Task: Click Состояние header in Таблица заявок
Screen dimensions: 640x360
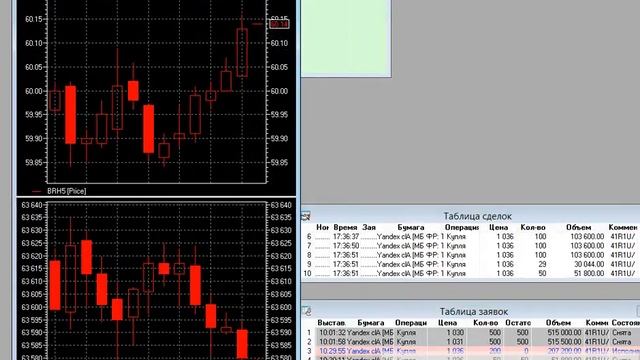Action: point(625,323)
